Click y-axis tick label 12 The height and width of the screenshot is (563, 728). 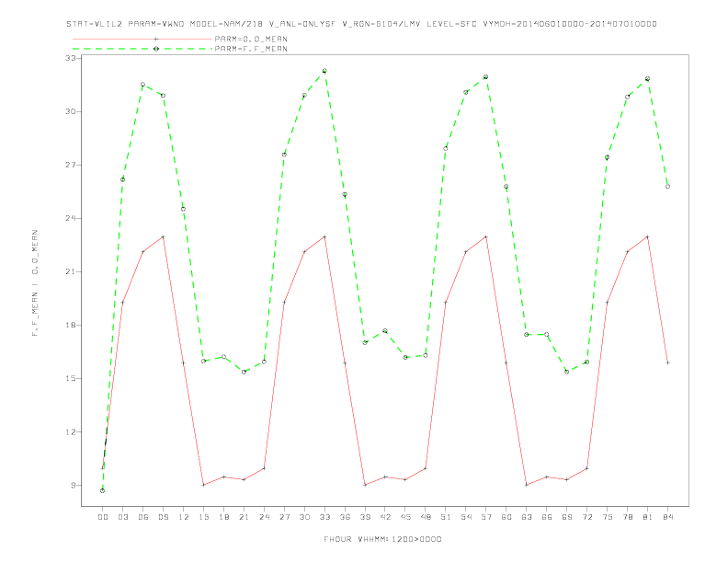(73, 432)
